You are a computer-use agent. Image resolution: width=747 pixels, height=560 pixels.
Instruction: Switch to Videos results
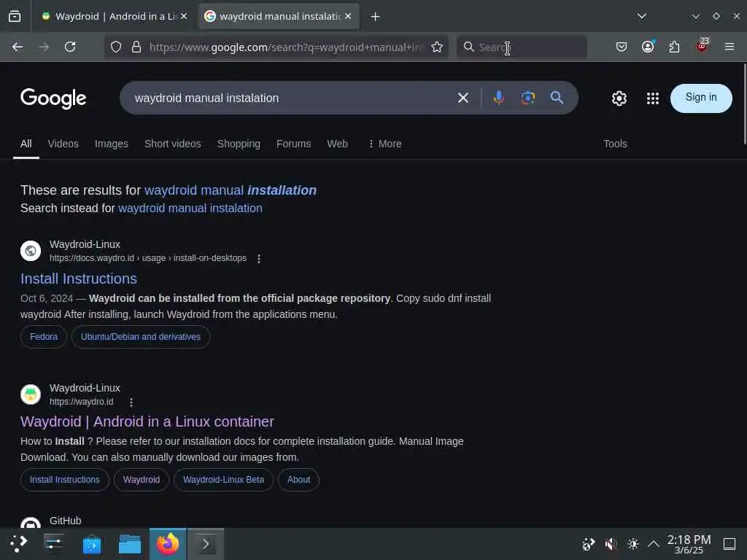[x=63, y=144]
